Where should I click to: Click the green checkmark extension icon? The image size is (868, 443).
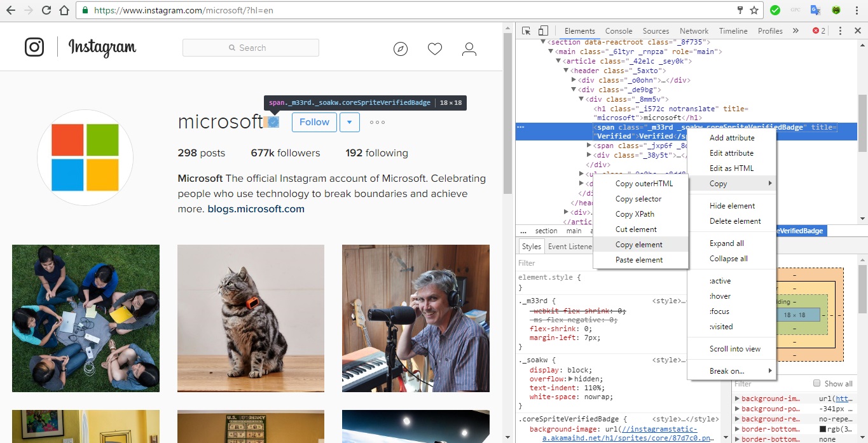(x=775, y=10)
